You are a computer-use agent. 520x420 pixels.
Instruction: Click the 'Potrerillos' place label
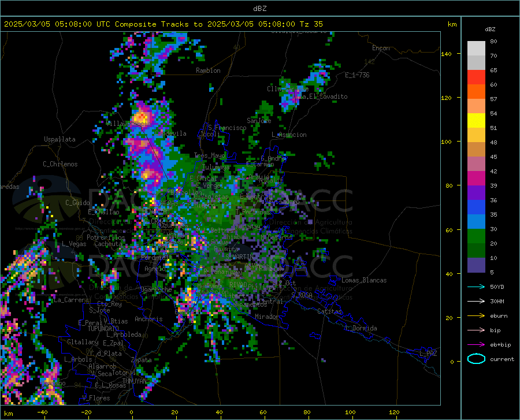[106, 237]
